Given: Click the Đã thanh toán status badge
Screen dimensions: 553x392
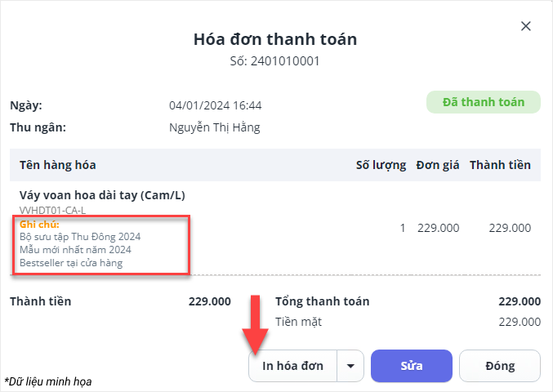Looking at the screenshot, I should (x=483, y=102).
